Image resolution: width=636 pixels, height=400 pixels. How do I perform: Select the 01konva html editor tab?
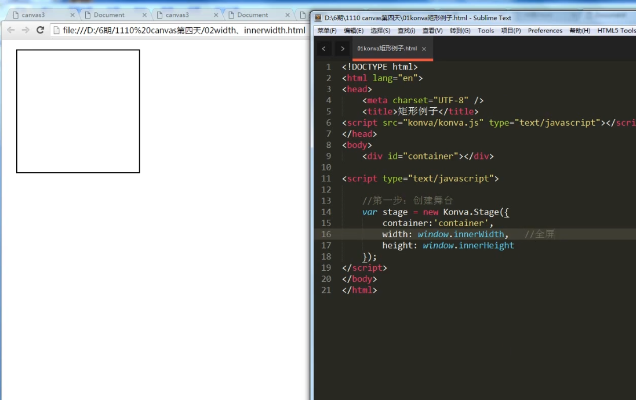click(388, 48)
